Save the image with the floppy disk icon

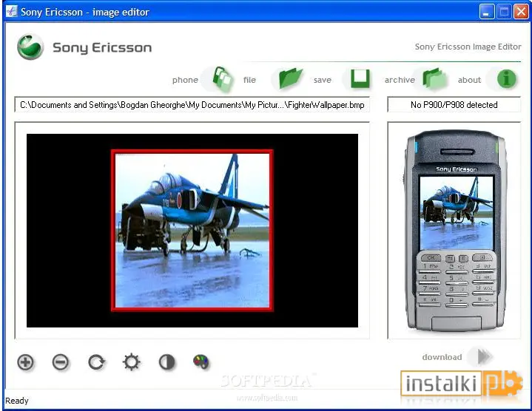pos(360,79)
